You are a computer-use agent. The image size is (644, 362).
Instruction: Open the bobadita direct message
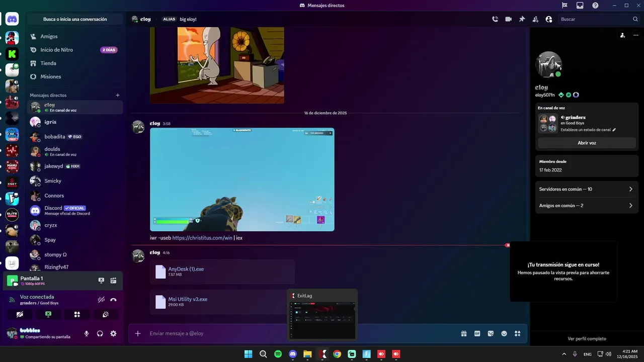[x=74, y=137]
